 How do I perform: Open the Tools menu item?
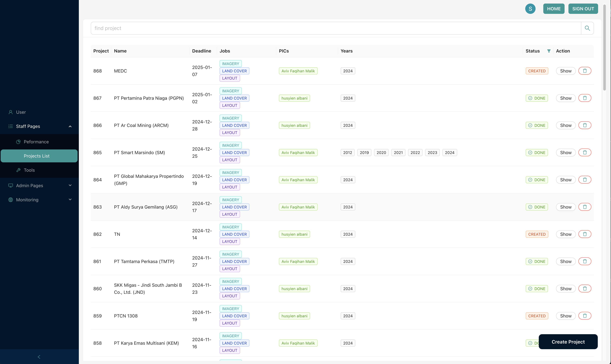click(29, 170)
